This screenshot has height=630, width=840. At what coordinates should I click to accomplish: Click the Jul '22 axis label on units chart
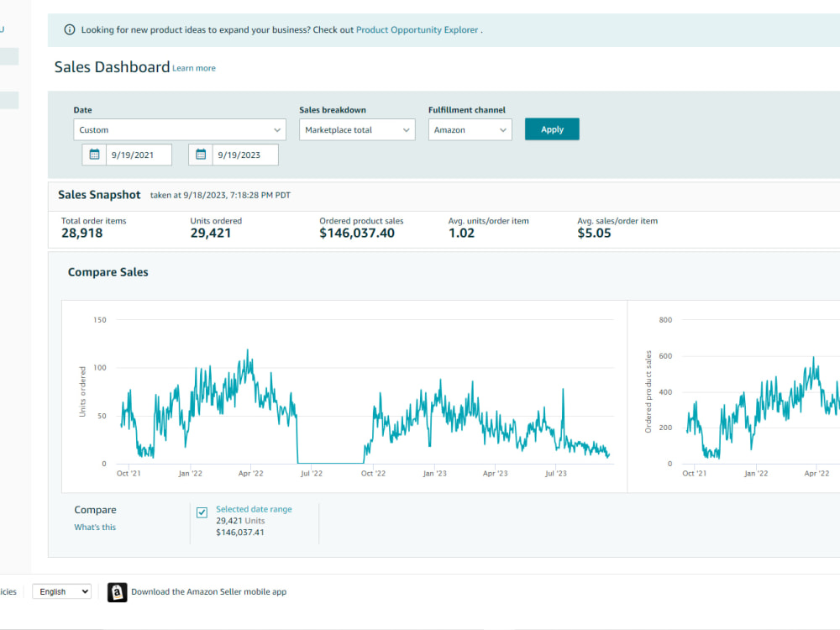312,474
